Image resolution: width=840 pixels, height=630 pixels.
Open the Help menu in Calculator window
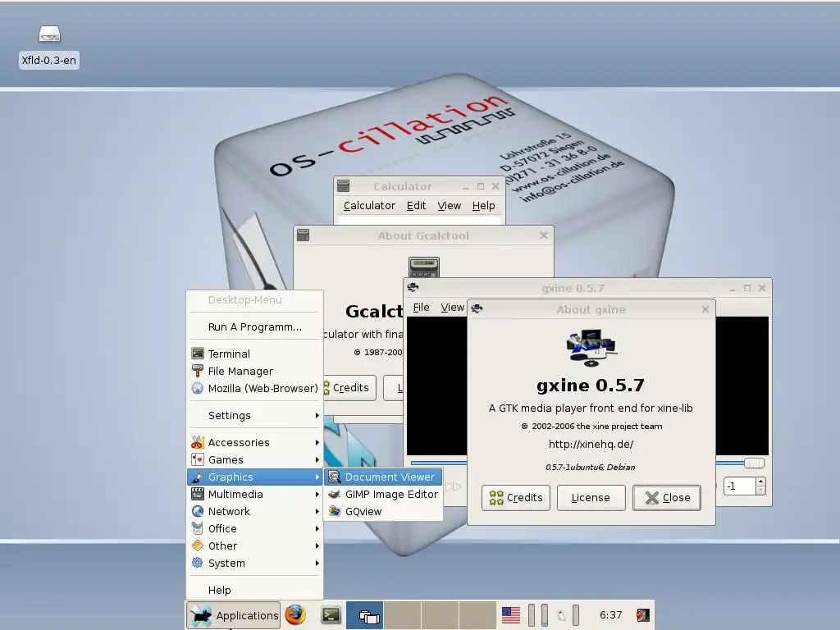(484, 206)
